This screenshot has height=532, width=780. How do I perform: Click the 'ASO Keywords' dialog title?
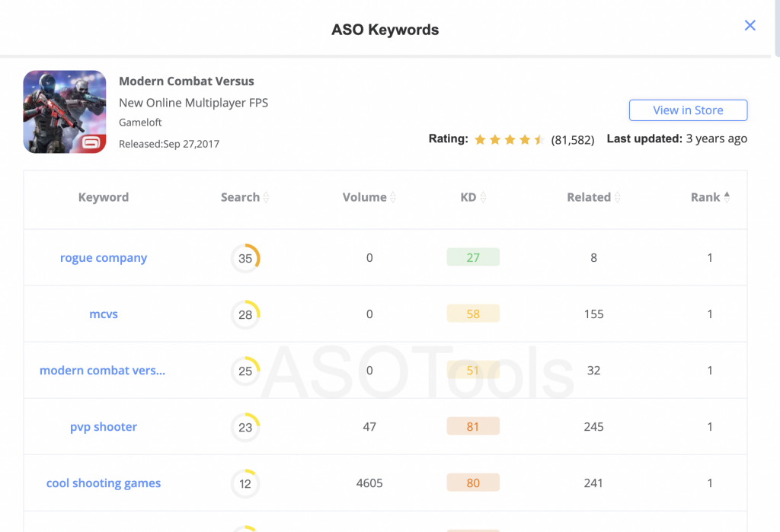[385, 30]
